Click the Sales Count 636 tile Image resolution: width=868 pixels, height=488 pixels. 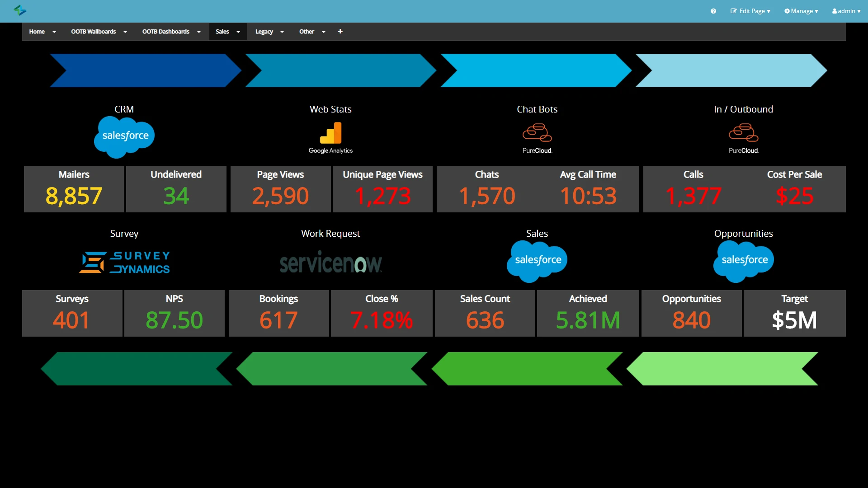point(485,313)
